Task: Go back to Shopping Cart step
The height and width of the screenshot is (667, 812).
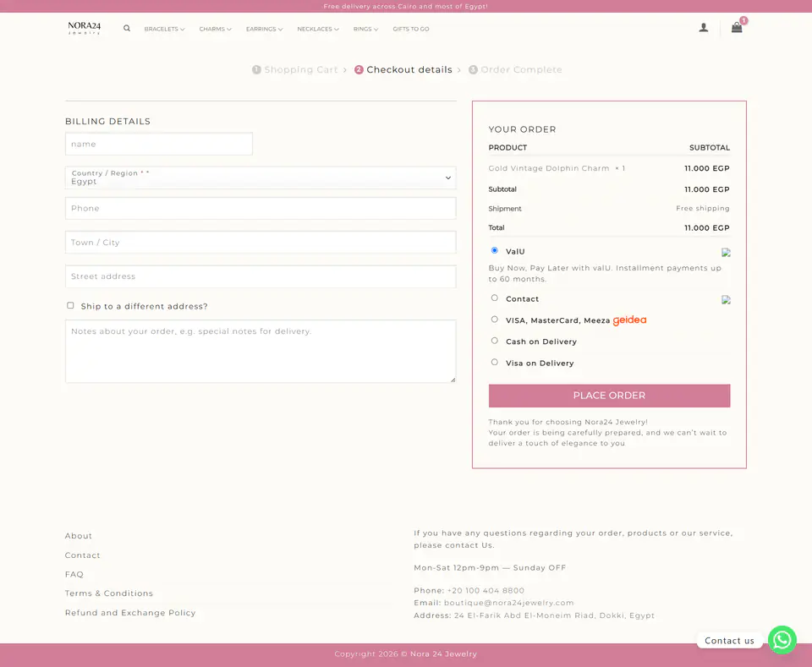Action: 295,70
